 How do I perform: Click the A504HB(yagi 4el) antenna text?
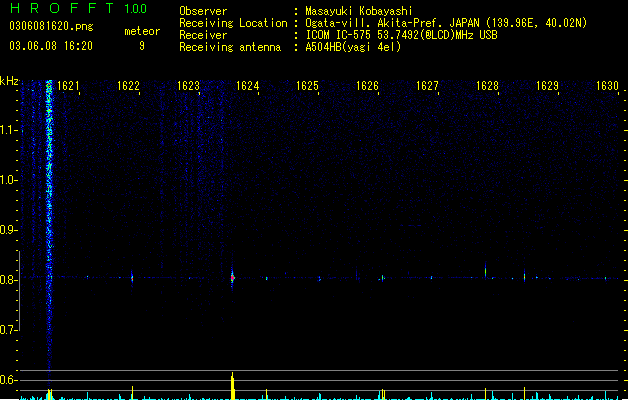pos(353,47)
